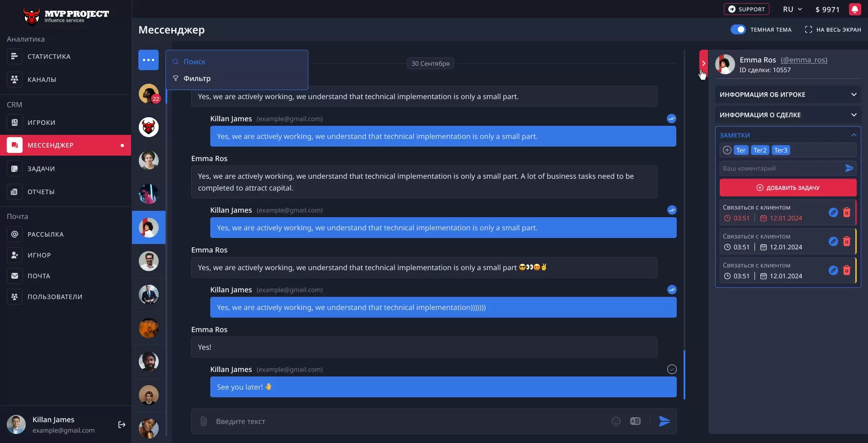Click the attachment paperclip in message input
The width and height of the screenshot is (868, 443).
203,421
